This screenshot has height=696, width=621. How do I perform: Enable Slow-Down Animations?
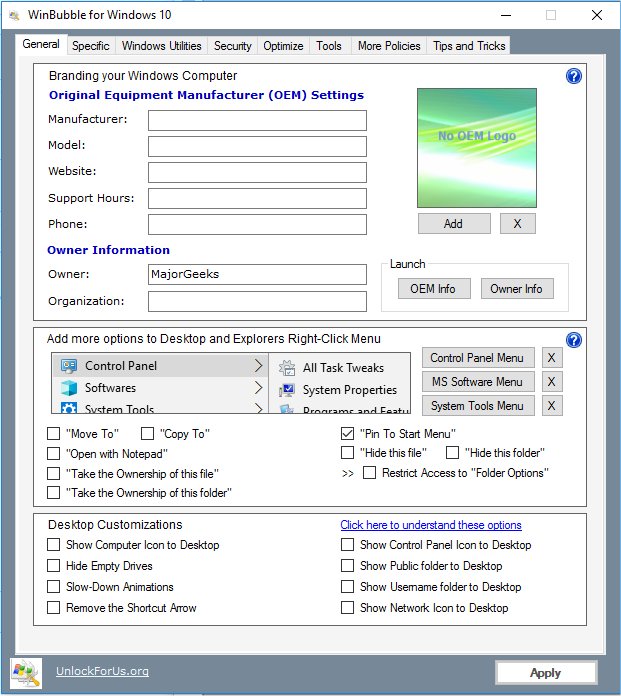[54, 586]
